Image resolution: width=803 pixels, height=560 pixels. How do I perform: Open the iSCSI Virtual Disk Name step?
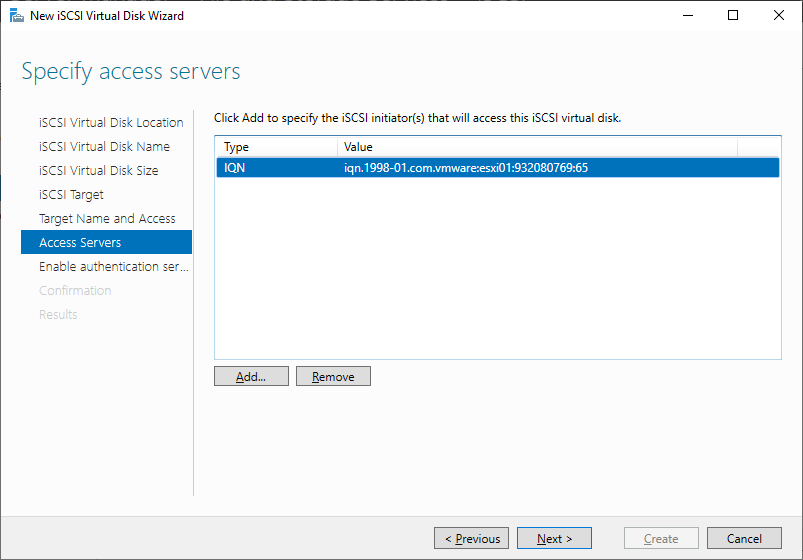pyautogui.click(x=104, y=147)
